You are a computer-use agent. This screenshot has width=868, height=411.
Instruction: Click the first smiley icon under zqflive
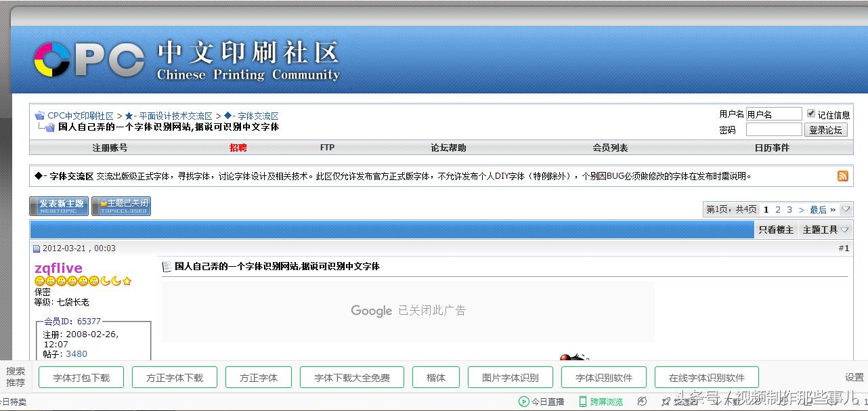pos(39,281)
